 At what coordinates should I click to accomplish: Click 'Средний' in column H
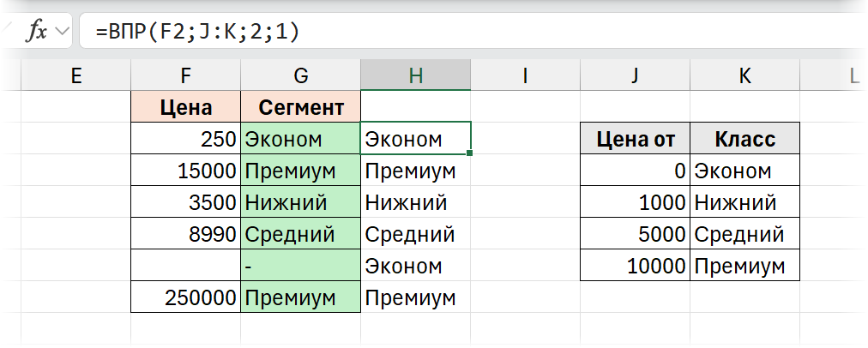tap(416, 234)
